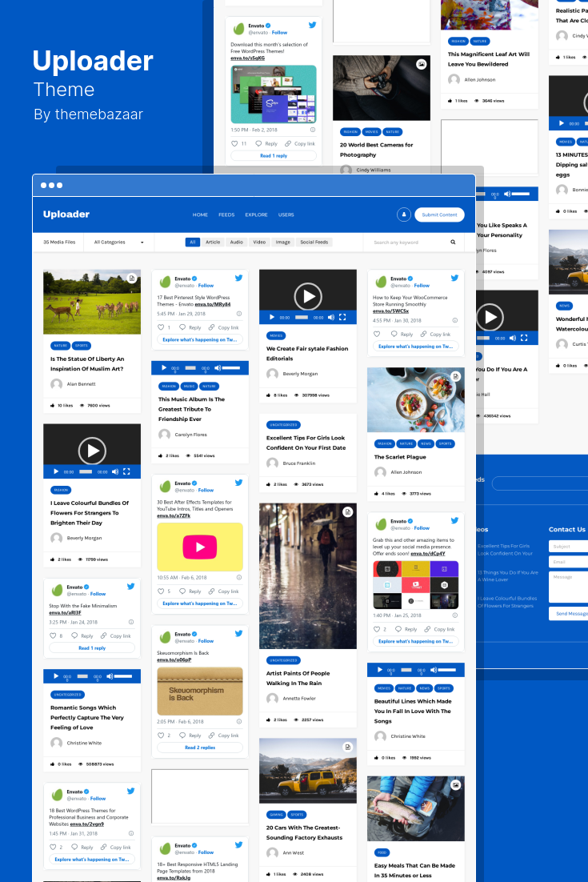Select the Social Feeds filter tab

pos(314,243)
